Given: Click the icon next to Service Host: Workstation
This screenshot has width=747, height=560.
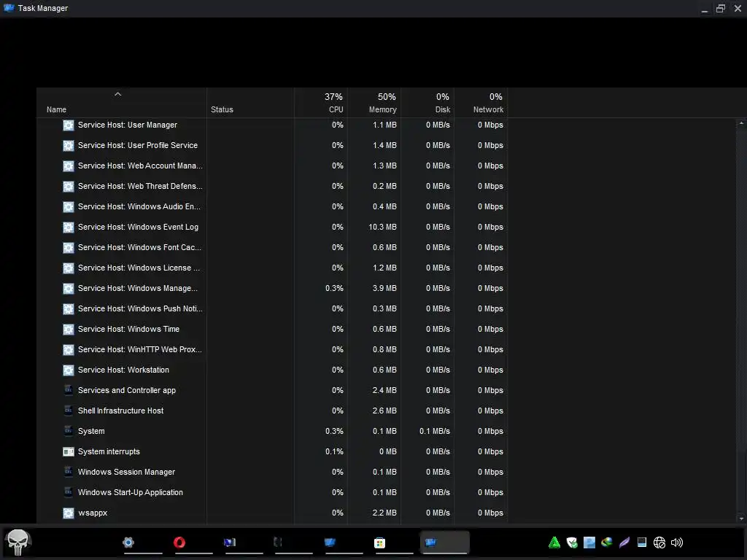Looking at the screenshot, I should pos(69,370).
